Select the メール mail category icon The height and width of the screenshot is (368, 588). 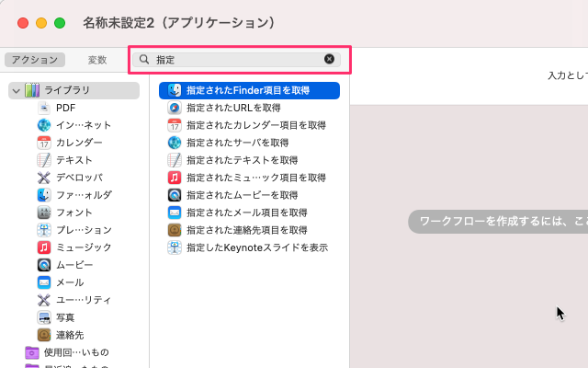tap(44, 282)
